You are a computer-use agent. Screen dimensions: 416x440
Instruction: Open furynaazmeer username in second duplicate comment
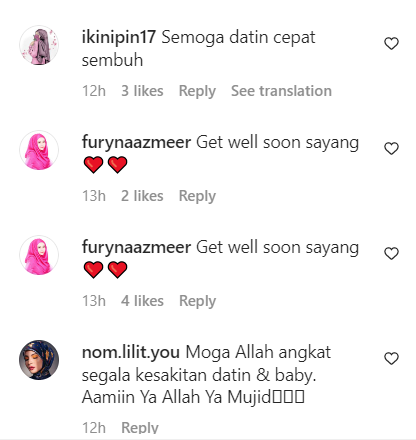click(137, 248)
